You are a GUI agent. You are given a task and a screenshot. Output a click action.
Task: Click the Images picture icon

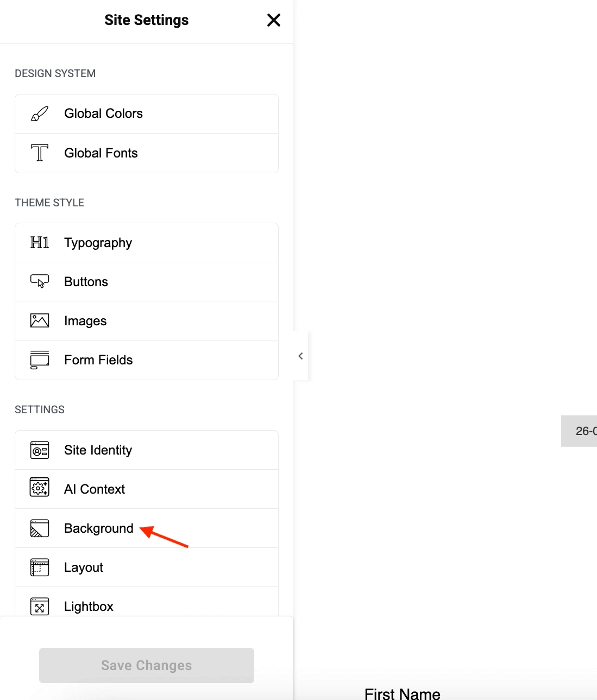39,320
